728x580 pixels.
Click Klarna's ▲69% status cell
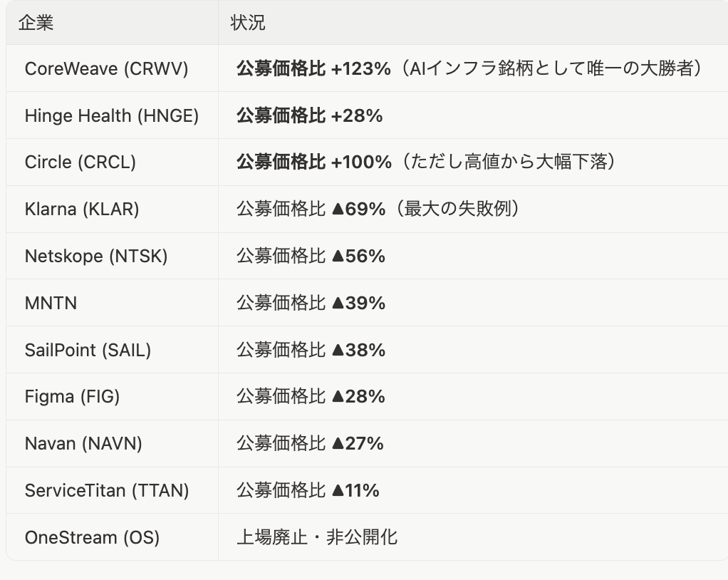point(311,209)
